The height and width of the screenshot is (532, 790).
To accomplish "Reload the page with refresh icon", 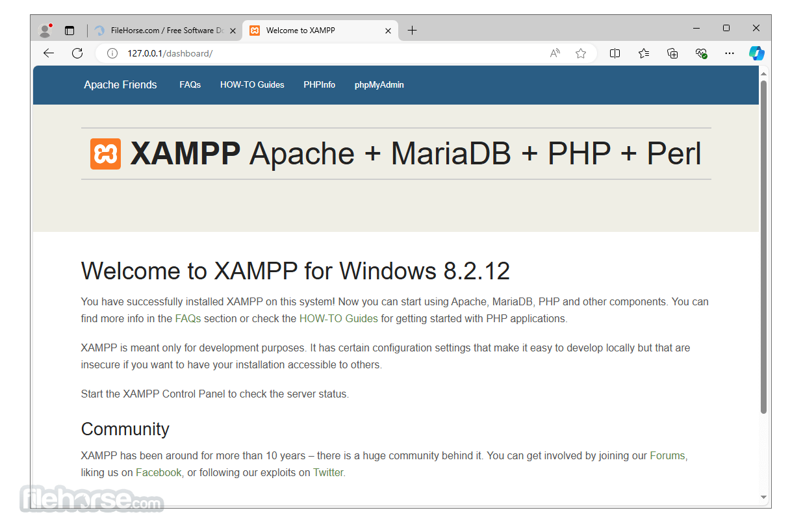I will tap(77, 53).
